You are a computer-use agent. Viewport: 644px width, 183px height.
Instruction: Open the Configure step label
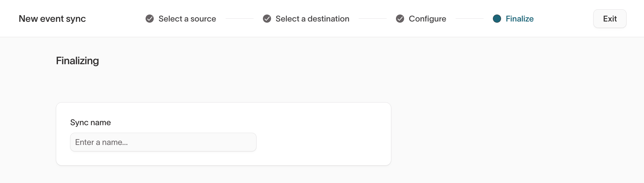427,19
